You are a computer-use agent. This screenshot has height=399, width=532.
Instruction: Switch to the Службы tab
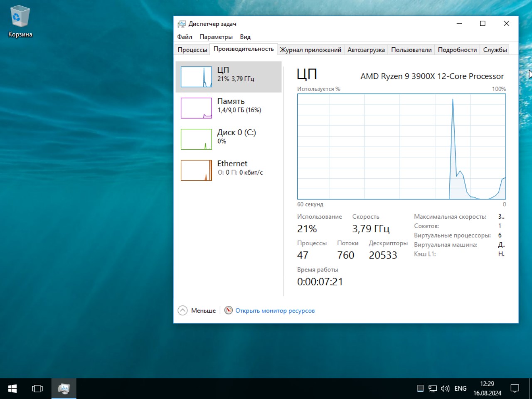click(x=495, y=50)
